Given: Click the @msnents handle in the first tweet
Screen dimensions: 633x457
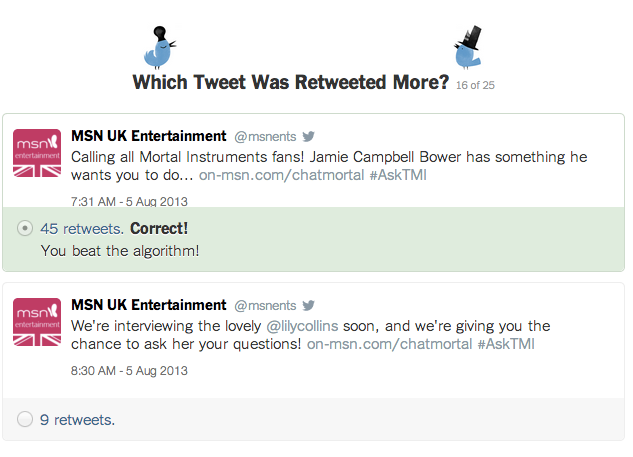Looking at the screenshot, I should (x=265, y=137).
